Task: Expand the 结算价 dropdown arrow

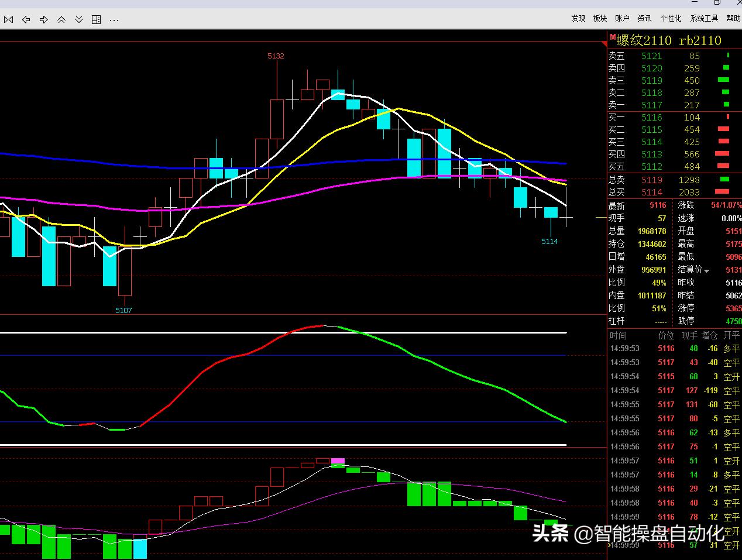Action: pos(706,271)
